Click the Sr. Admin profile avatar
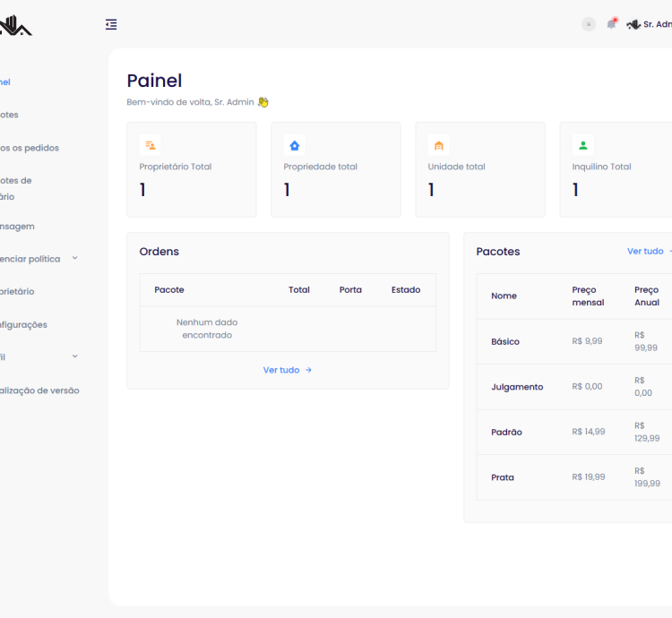 633,24
